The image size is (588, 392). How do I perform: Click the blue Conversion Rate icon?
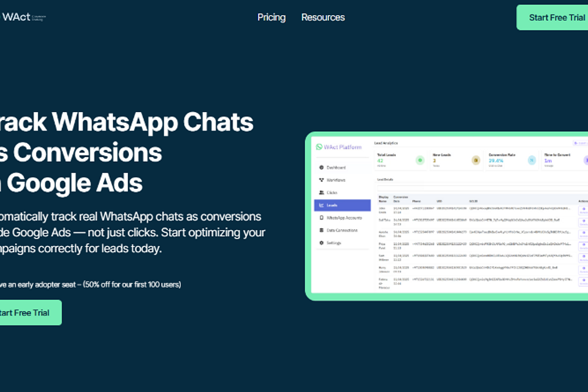pos(532,160)
